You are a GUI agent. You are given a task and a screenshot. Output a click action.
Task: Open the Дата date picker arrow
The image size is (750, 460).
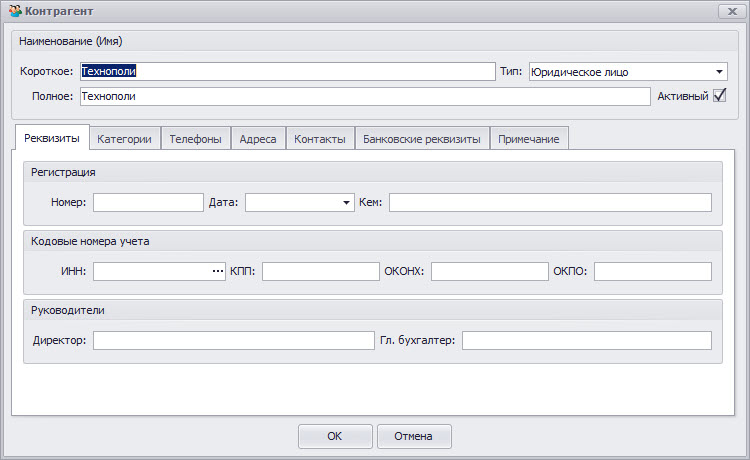click(346, 203)
